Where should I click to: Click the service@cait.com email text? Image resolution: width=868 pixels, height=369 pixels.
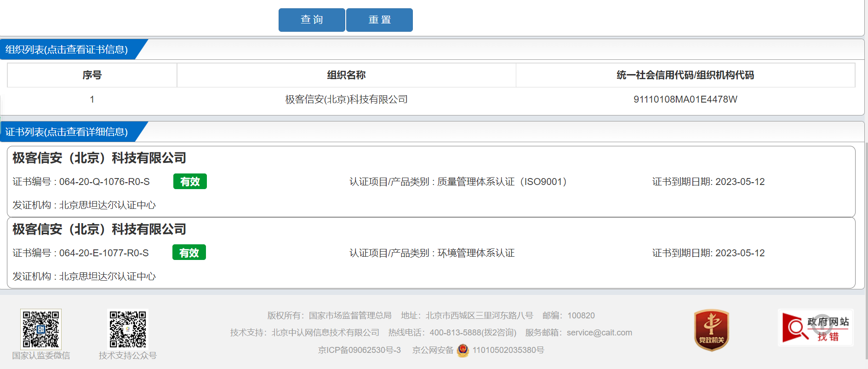(599, 333)
